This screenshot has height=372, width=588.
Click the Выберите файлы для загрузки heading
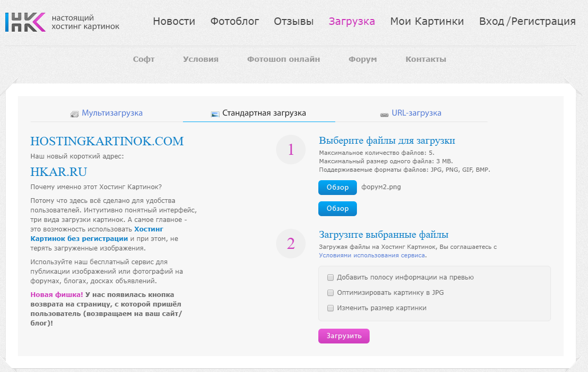coord(387,141)
